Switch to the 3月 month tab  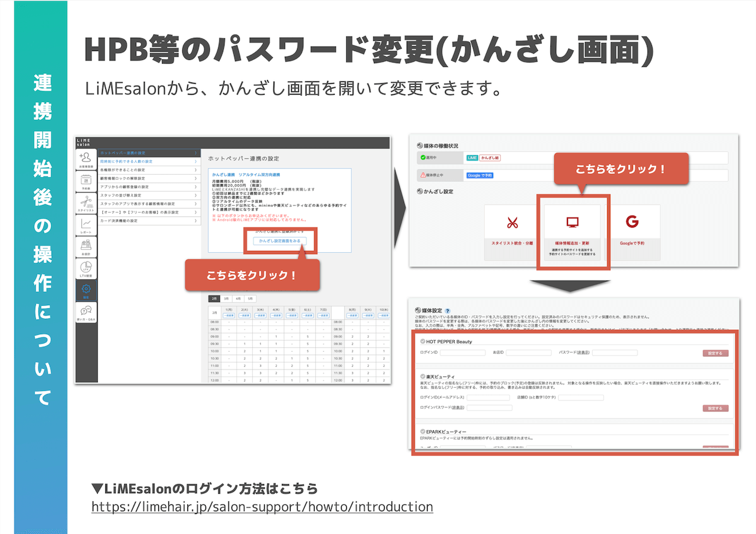[226, 299]
